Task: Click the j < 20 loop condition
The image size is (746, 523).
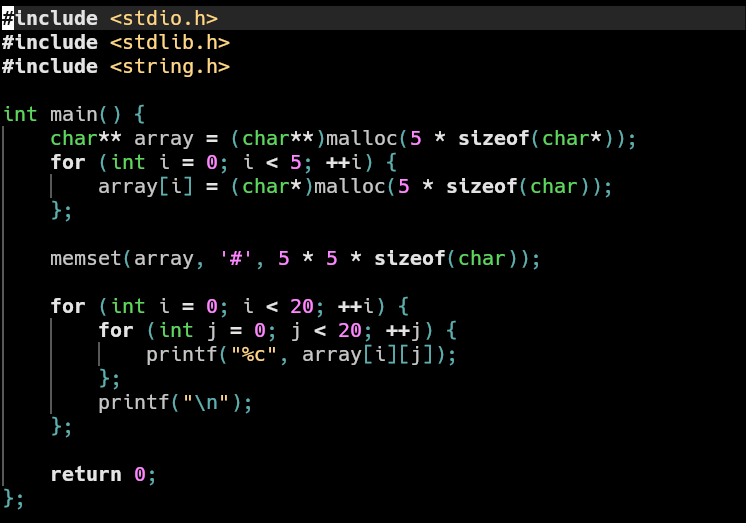Action: click(x=326, y=330)
